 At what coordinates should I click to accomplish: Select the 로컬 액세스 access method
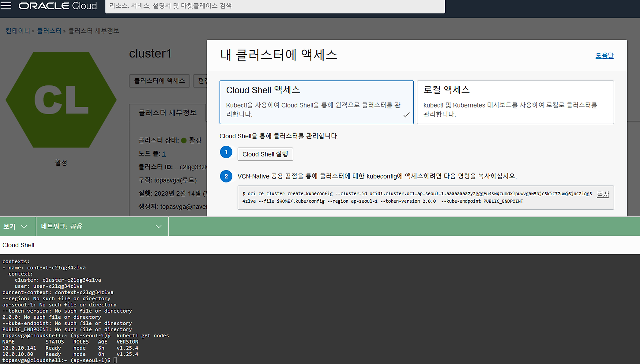coord(515,102)
